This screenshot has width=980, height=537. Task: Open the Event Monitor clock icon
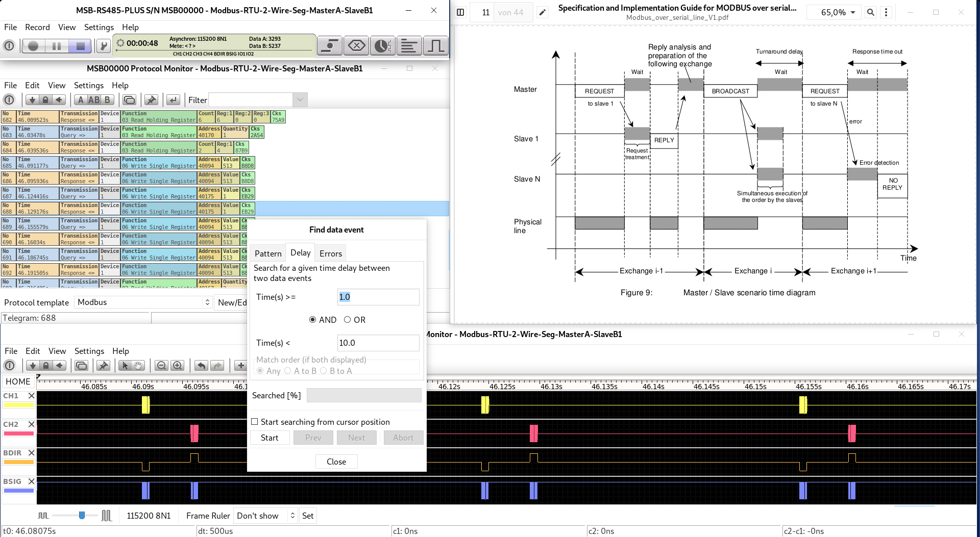(382, 46)
